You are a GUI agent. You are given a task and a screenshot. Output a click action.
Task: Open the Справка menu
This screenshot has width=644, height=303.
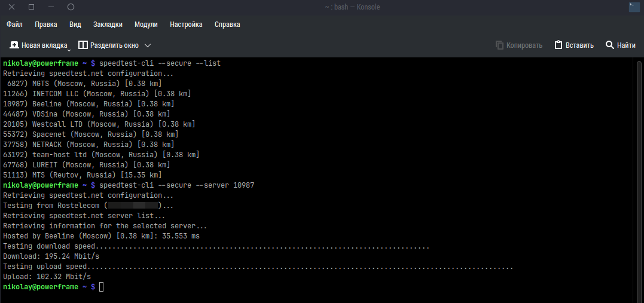point(227,25)
